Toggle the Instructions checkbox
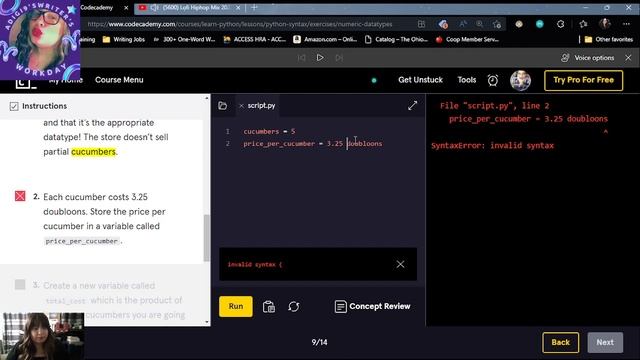Screen dimensions: 640x360 pos(14,106)
